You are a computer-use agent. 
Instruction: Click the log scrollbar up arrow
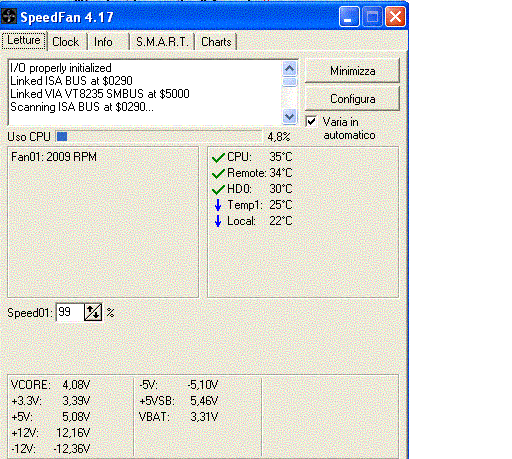289,69
